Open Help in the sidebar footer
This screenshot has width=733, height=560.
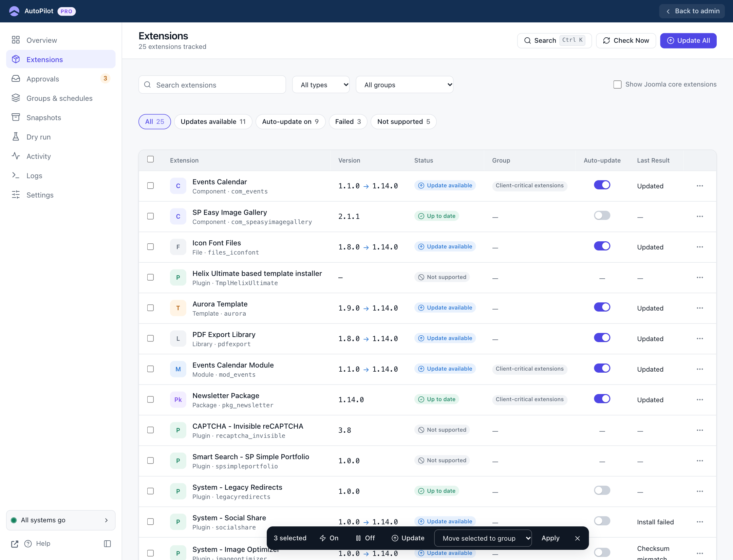click(37, 544)
